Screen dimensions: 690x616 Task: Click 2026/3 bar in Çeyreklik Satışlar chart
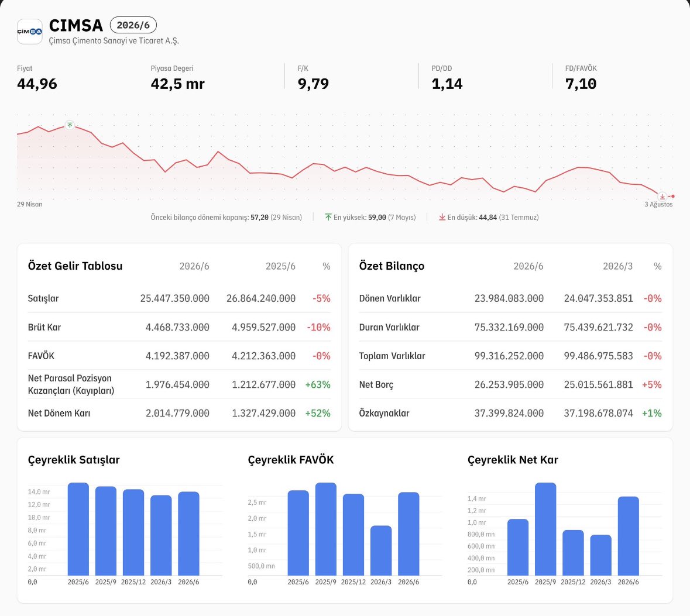point(161,535)
